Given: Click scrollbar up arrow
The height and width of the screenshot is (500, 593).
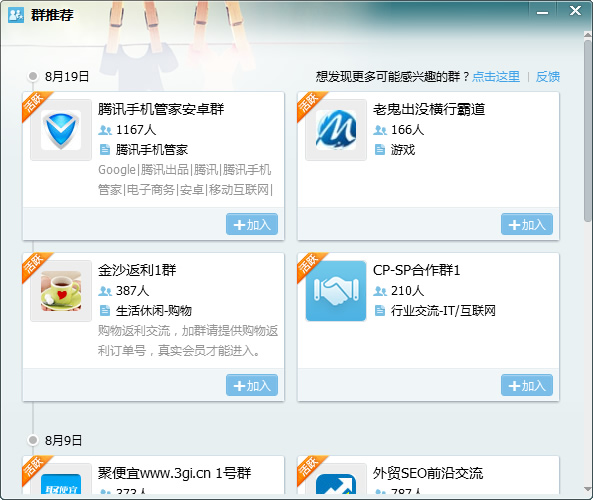Looking at the screenshot, I should click(x=587, y=34).
